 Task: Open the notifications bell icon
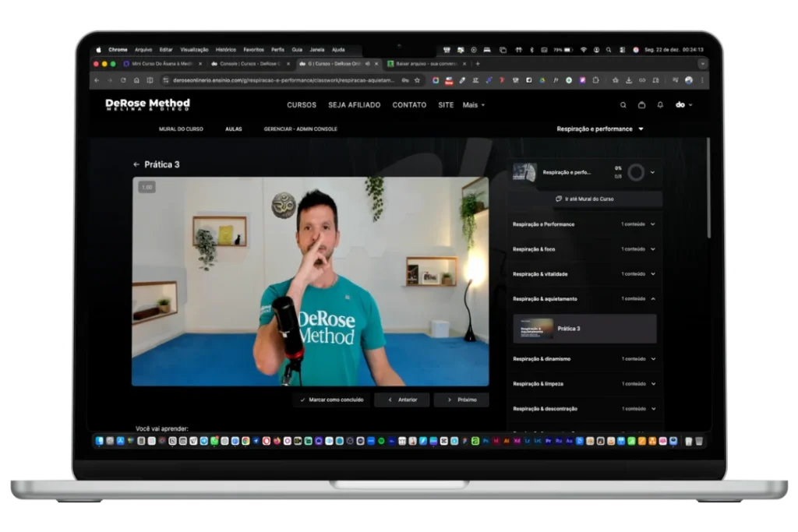tap(660, 105)
